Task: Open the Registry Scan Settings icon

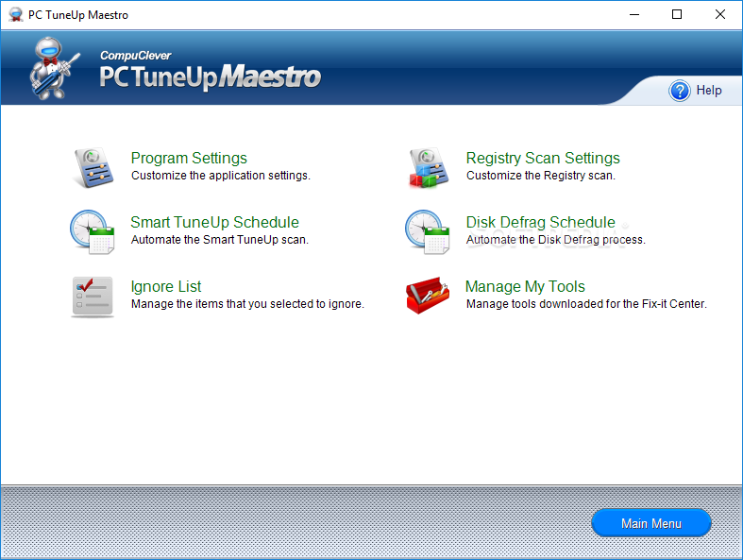Action: (x=429, y=167)
